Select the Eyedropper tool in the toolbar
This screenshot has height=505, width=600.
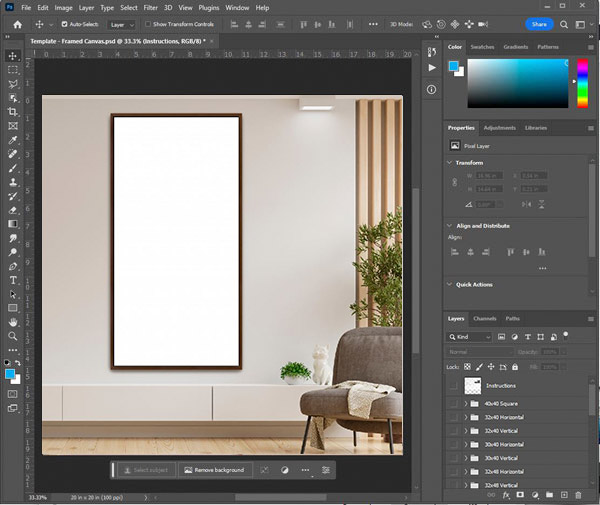pyautogui.click(x=13, y=141)
